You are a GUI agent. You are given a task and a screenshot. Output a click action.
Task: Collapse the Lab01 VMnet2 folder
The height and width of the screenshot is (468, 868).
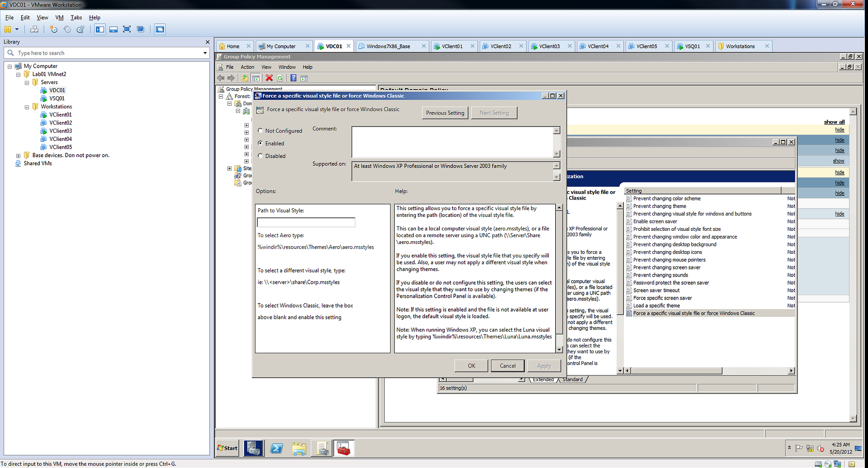18,75
